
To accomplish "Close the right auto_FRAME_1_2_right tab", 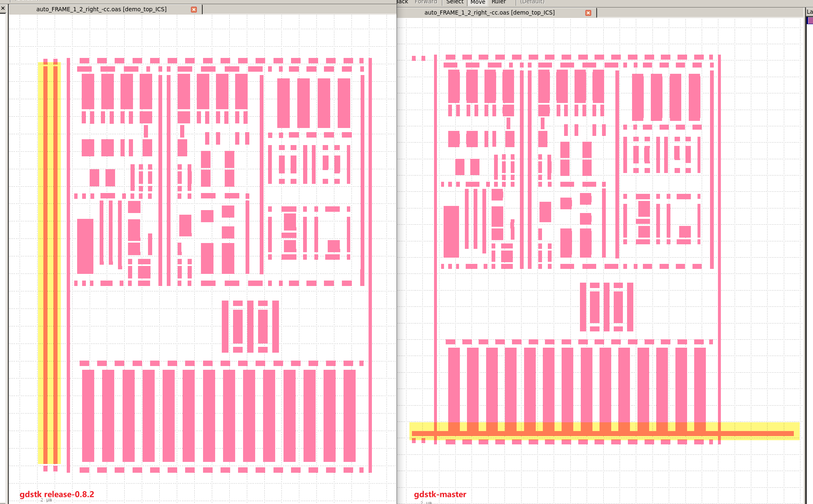I will tap(588, 13).
